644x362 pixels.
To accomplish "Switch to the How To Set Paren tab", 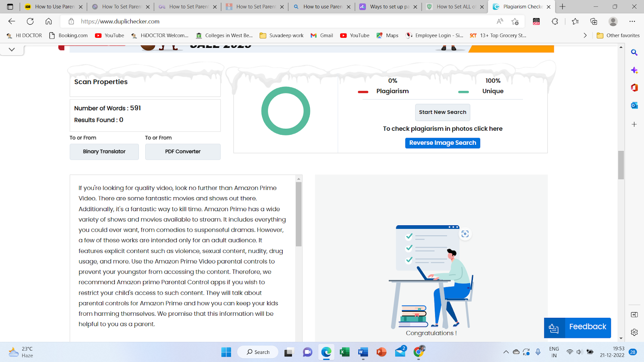I will [x=120, y=6].
